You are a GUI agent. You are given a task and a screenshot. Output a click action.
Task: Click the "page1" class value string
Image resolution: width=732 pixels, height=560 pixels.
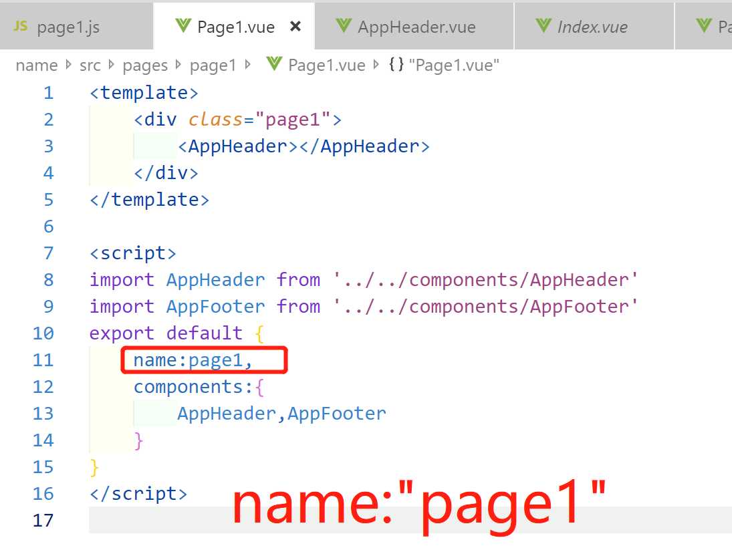293,120
